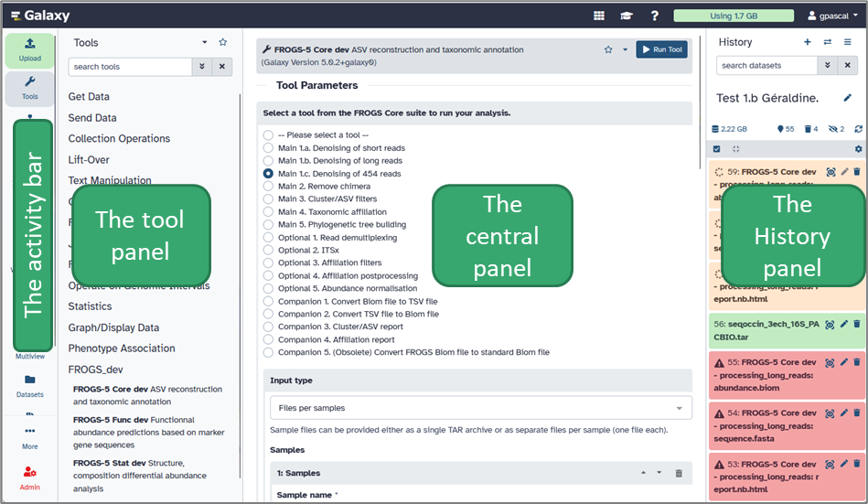
Task: Click the plus icon to create new history
Action: (807, 42)
